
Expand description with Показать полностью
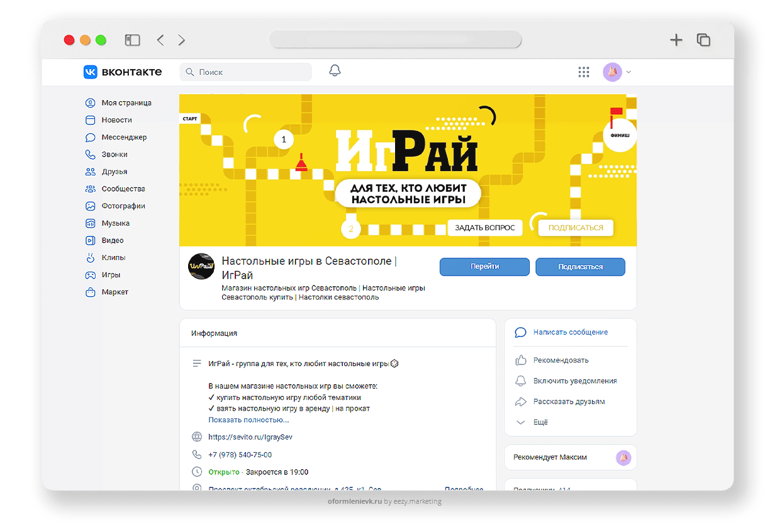coord(248,419)
